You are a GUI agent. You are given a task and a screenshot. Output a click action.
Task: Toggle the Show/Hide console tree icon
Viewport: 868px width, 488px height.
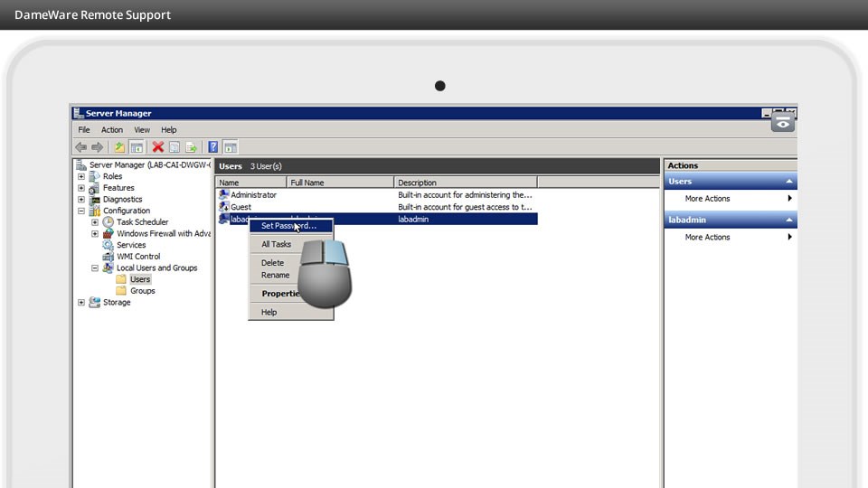pyautogui.click(x=137, y=147)
